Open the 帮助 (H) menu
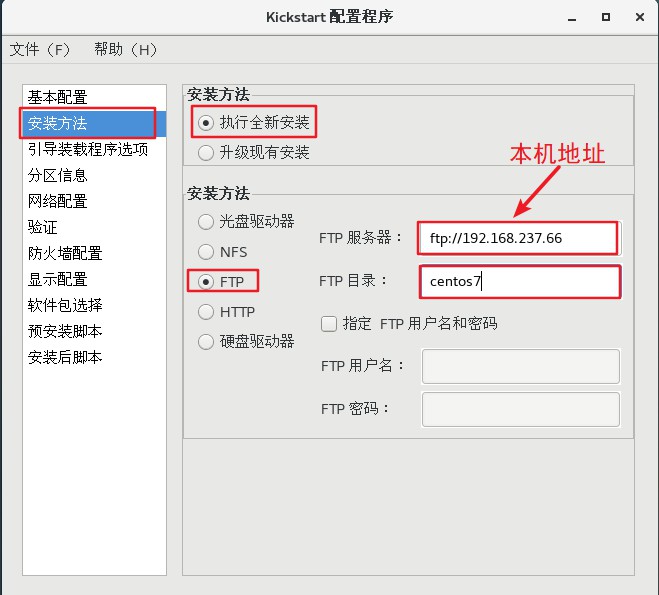This screenshot has height=595, width=659. pyautogui.click(x=126, y=50)
